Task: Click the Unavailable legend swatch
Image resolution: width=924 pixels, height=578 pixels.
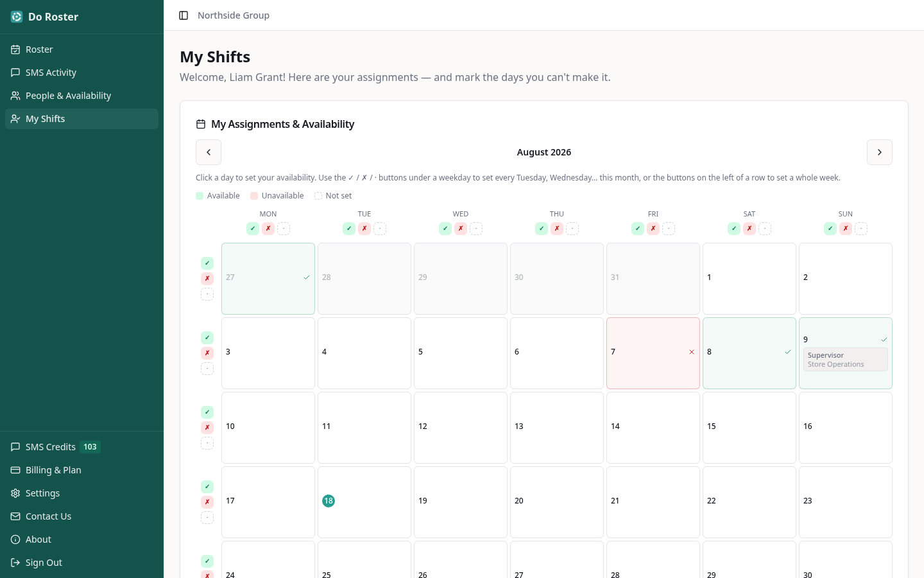Action: 254,196
